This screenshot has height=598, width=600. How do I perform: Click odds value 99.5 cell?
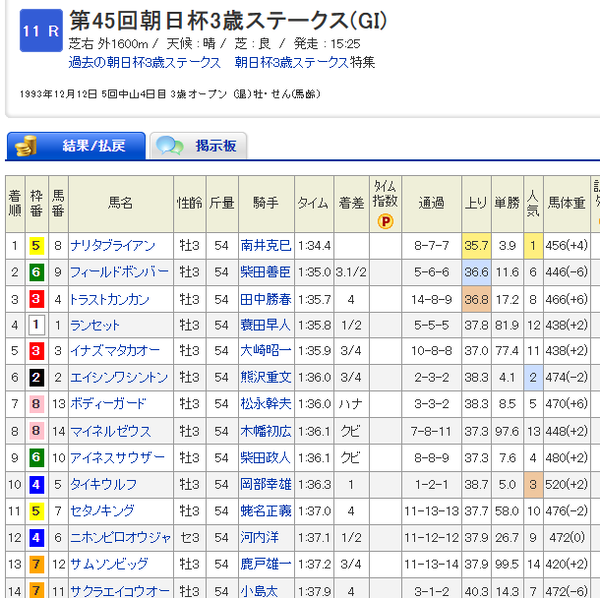pos(507,564)
